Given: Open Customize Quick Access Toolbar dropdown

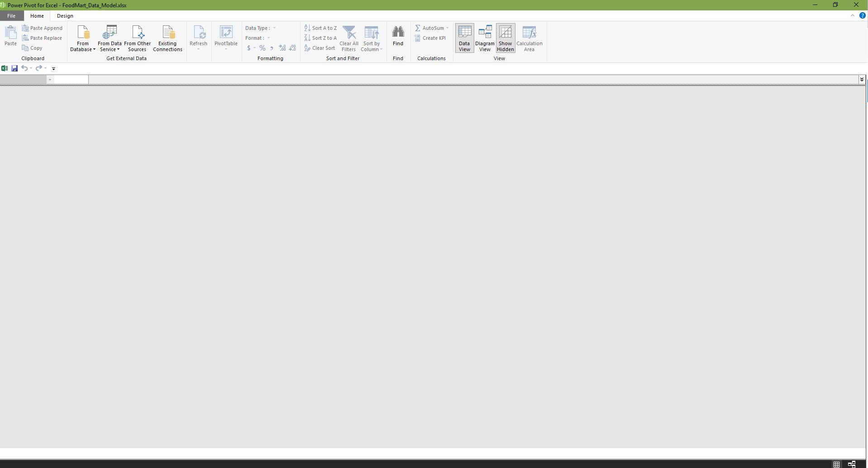Looking at the screenshot, I should 53,69.
